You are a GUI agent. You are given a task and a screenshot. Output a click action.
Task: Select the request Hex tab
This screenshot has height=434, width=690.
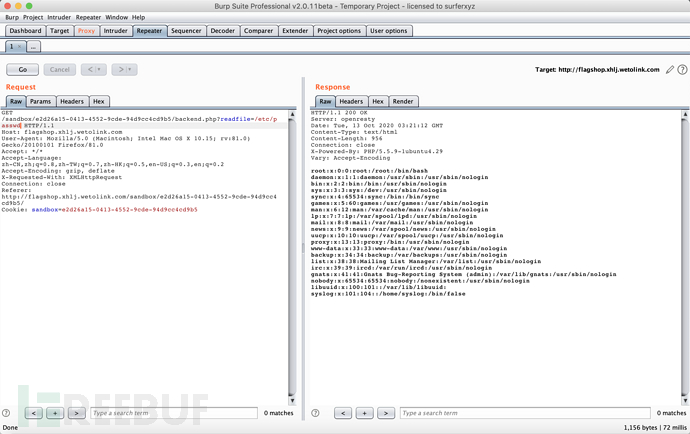pos(99,101)
